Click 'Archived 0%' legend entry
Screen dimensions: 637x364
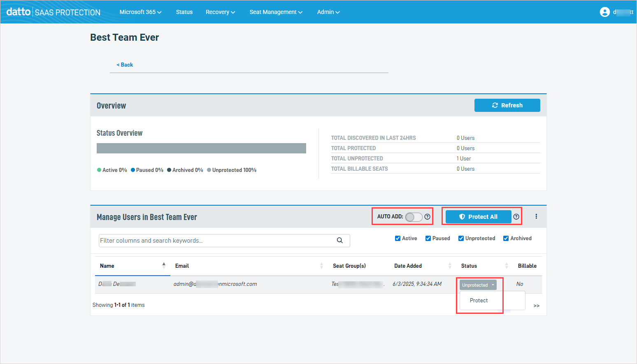pyautogui.click(x=185, y=170)
